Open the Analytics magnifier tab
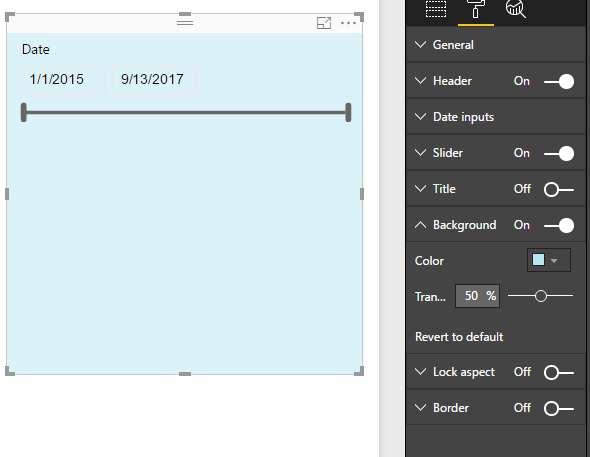 [x=515, y=9]
